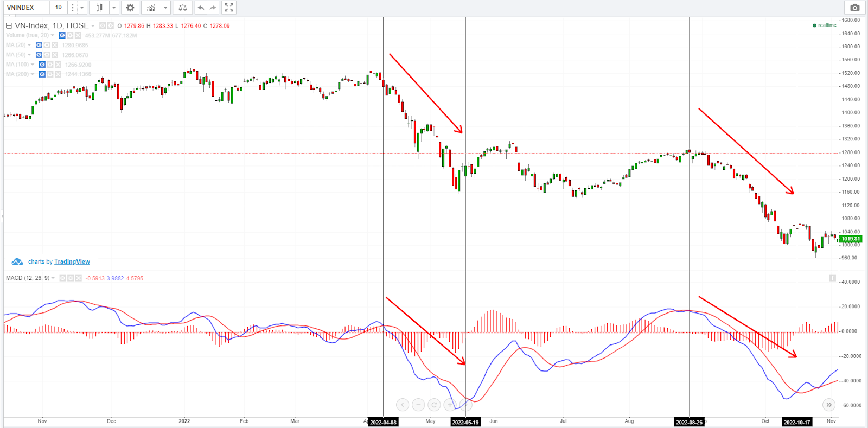The height and width of the screenshot is (428, 868).
Task: Hide the MA (50) line with eye icon
Action: coord(39,55)
